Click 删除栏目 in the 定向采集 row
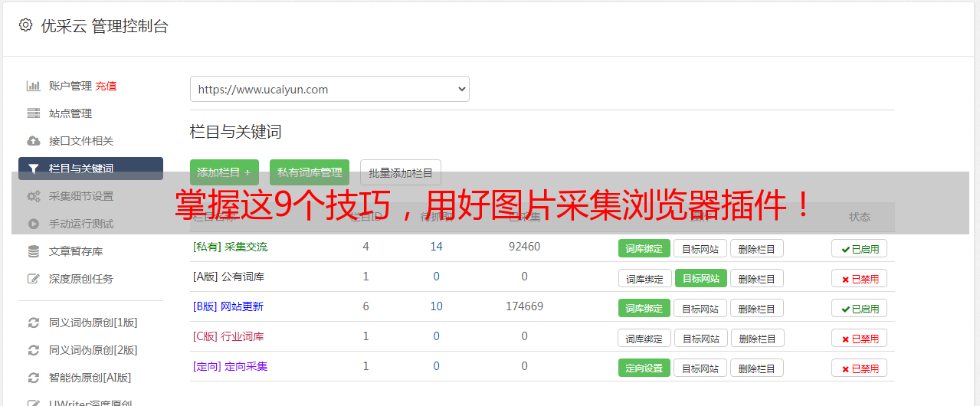Viewport: 980px width, 406px height. pyautogui.click(x=756, y=368)
